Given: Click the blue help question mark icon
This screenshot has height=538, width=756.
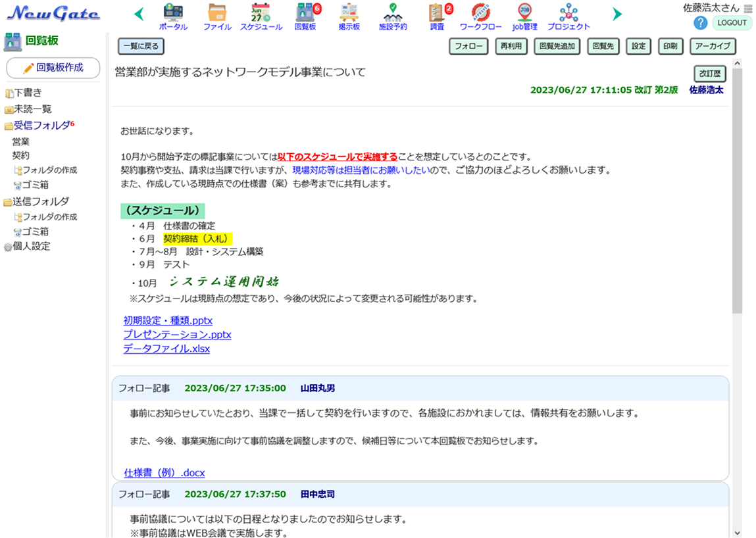Looking at the screenshot, I should [701, 23].
